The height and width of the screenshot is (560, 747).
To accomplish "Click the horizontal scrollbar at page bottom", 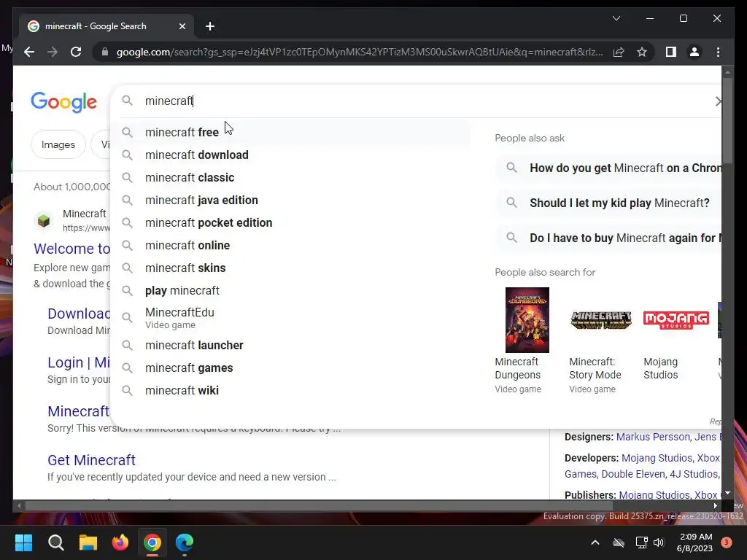I will point(320,506).
